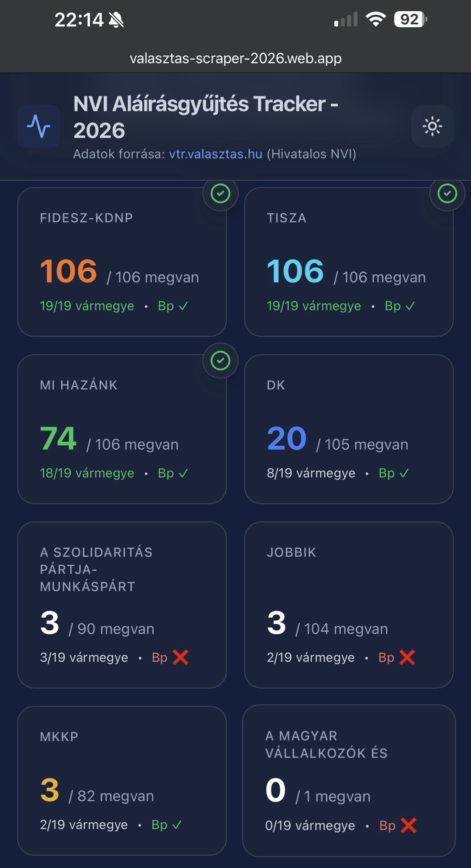Screen dimensions: 471x868
Task: Tap the red X on the Magyar Vállalkozók card
Action: pyautogui.click(x=409, y=825)
